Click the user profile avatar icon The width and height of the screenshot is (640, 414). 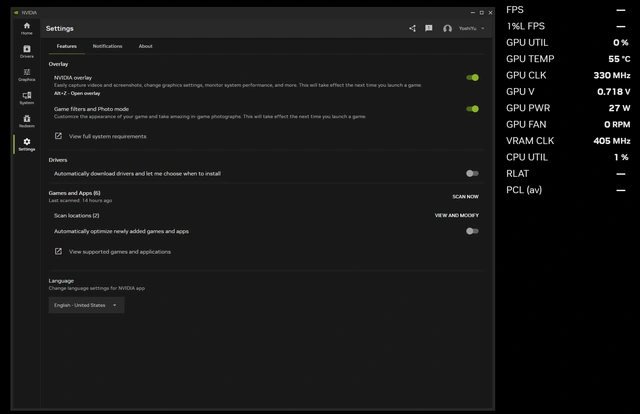pos(447,29)
